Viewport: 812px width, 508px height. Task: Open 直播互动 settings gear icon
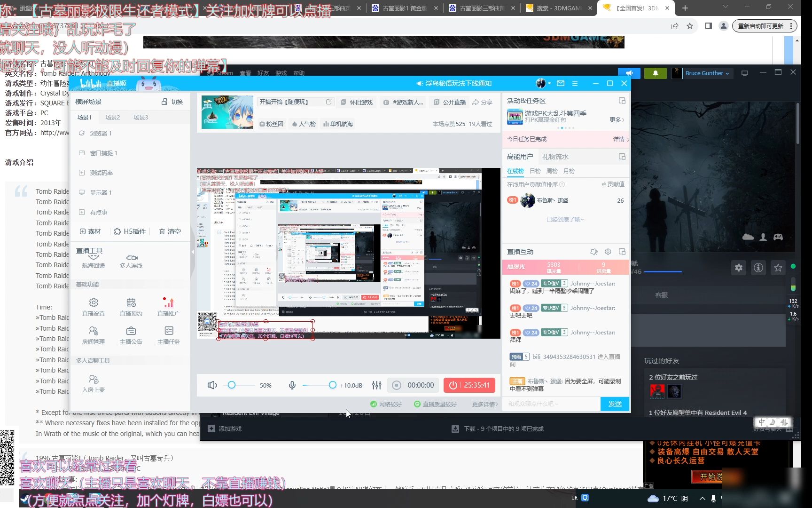click(x=608, y=252)
